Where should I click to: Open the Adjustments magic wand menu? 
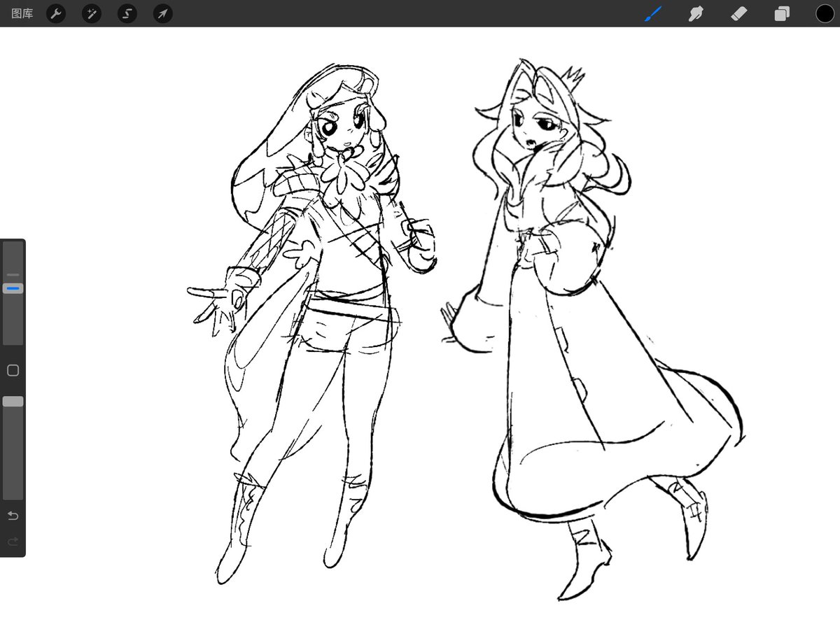[92, 13]
